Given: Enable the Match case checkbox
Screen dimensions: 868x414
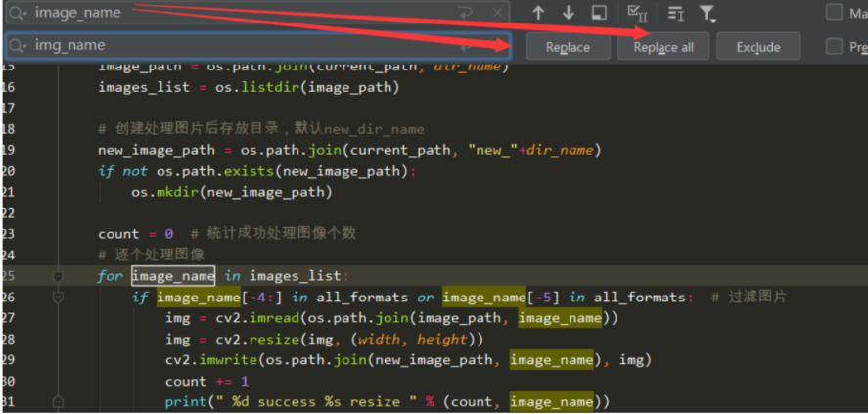Looking at the screenshot, I should tap(834, 12).
